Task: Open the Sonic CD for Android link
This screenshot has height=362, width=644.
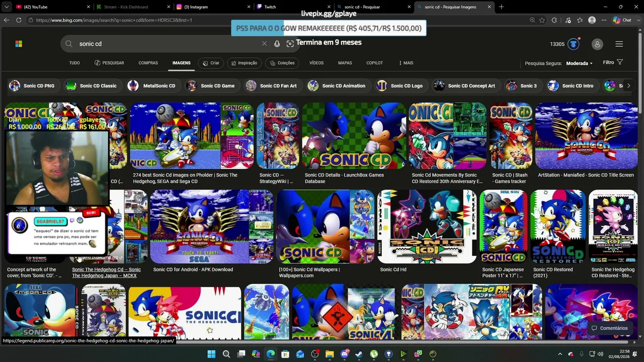Action: point(193,269)
